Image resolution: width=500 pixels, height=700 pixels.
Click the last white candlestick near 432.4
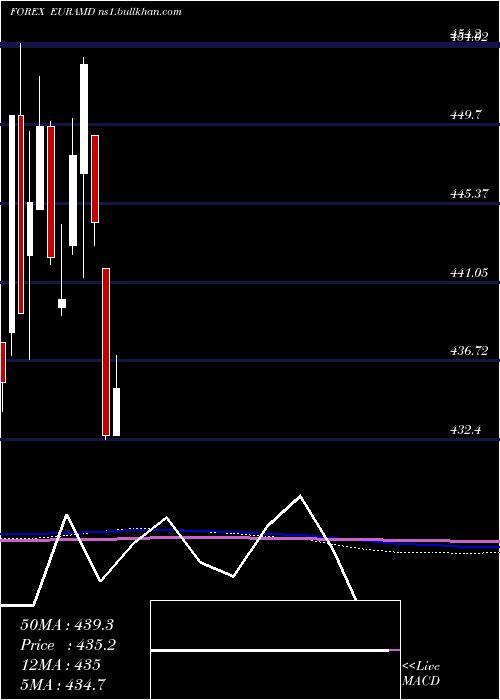tap(117, 412)
